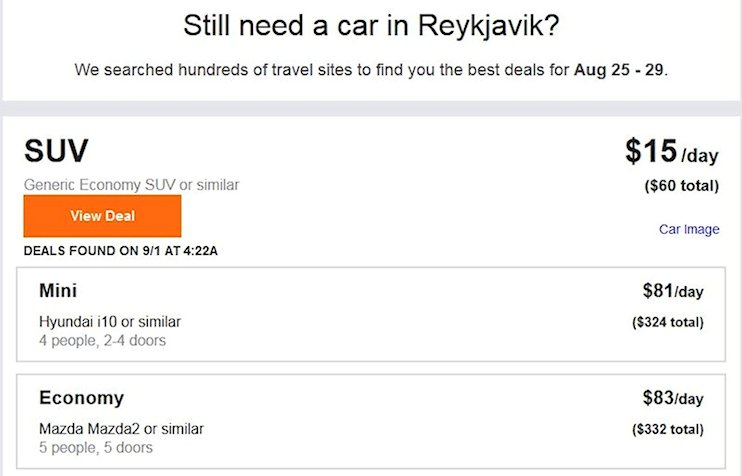Click the ($324 total) amount
The height and width of the screenshot is (476, 742).
668,322
